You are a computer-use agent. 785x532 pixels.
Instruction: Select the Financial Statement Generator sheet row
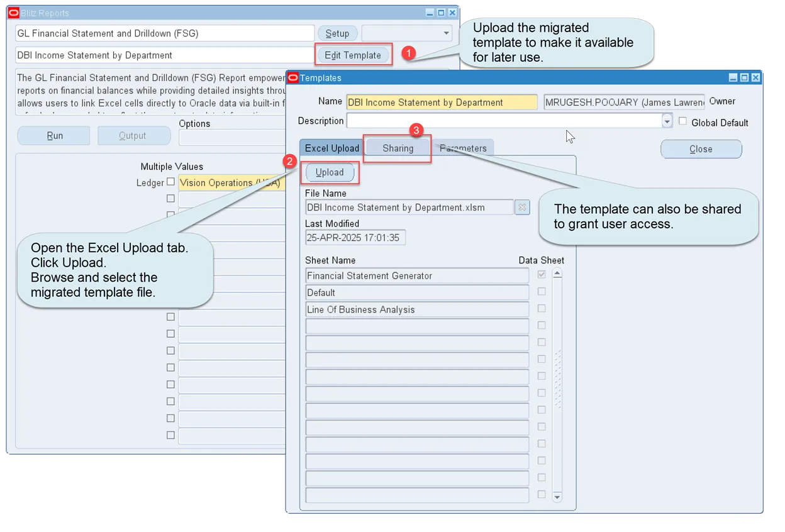(417, 276)
